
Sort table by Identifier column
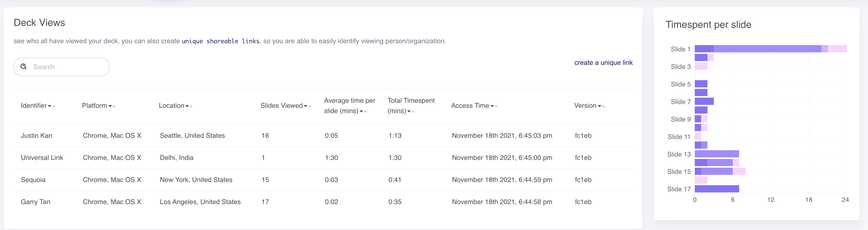tap(34, 106)
